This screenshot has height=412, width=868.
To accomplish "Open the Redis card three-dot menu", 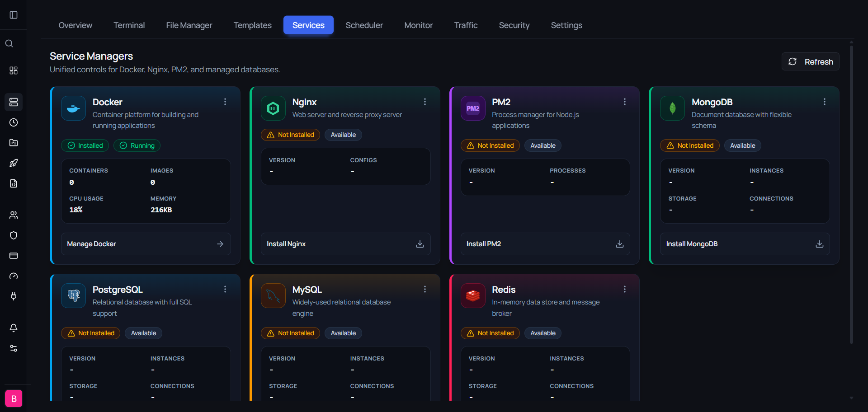I will 625,289.
